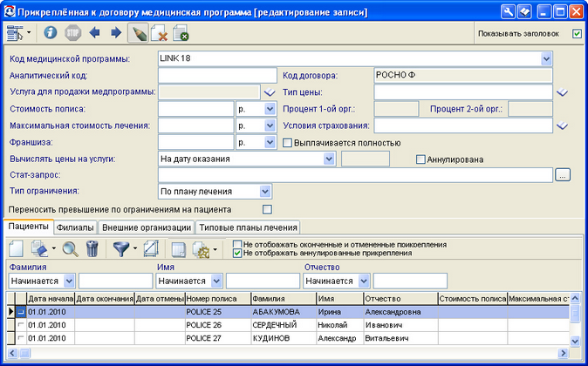Toggle row checkbox for СЕРДЕЧНЫЙ

pos(21,325)
